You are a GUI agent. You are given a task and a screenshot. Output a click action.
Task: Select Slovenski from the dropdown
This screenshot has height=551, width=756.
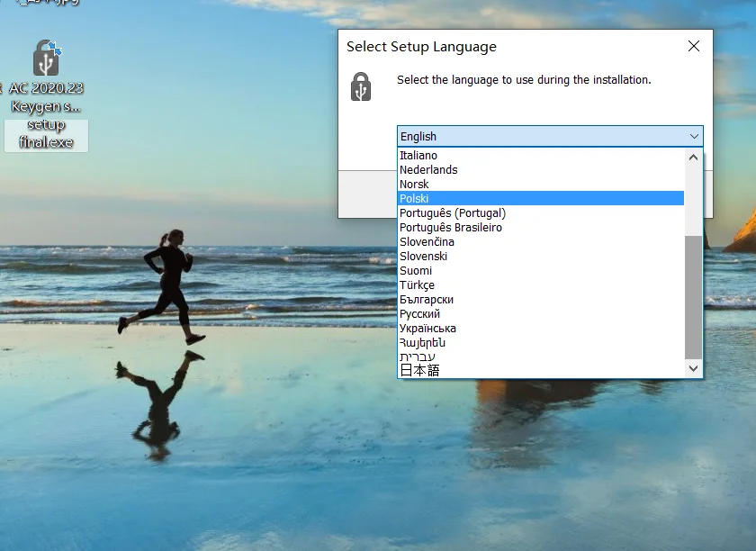[541, 257]
